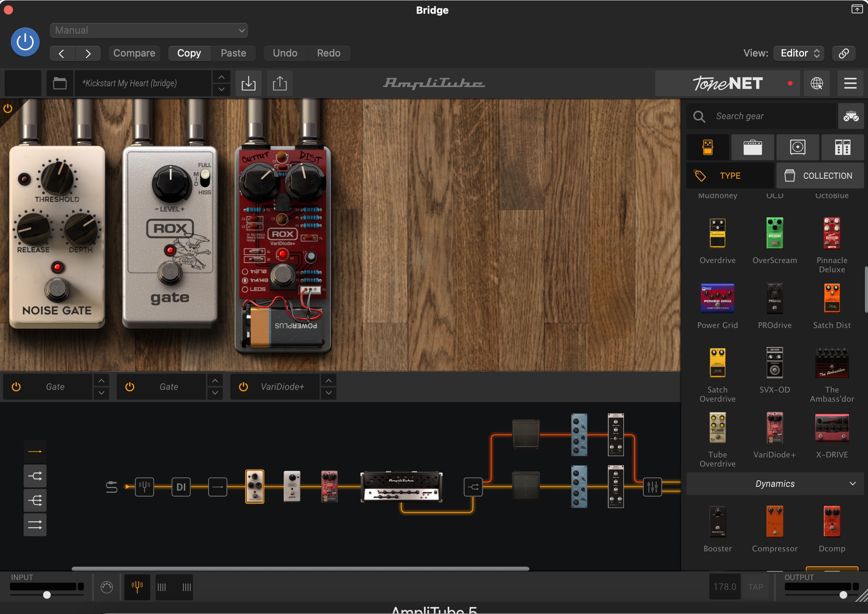
Task: Select the X-DRIVE pedal
Action: 832,428
